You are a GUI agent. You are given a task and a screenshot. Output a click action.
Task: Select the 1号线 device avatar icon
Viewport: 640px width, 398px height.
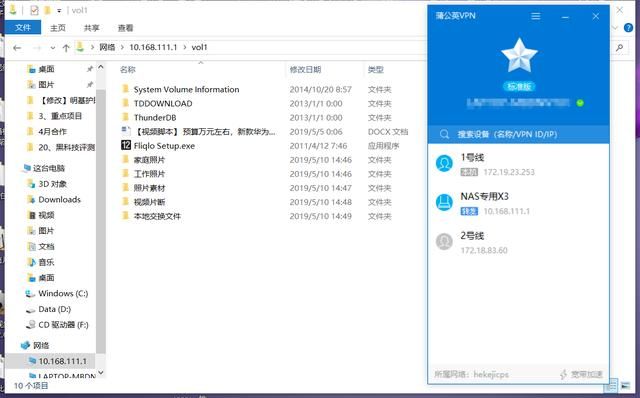[444, 164]
